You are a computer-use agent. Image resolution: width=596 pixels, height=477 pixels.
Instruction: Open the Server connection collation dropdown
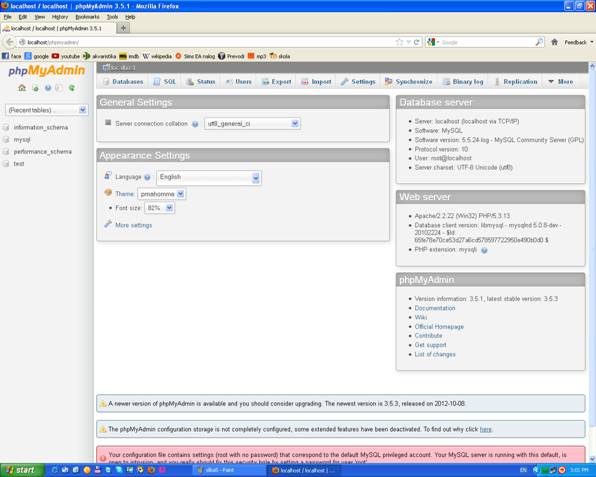tap(252, 124)
